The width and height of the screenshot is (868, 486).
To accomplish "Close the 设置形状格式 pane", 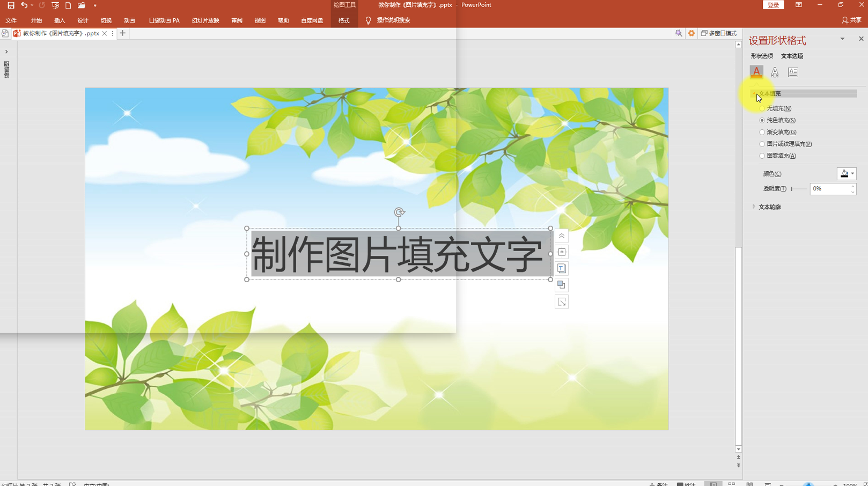I will (861, 39).
